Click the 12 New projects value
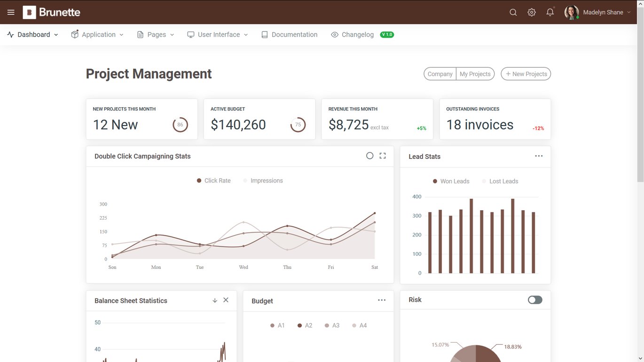This screenshot has width=644, height=362. click(115, 125)
